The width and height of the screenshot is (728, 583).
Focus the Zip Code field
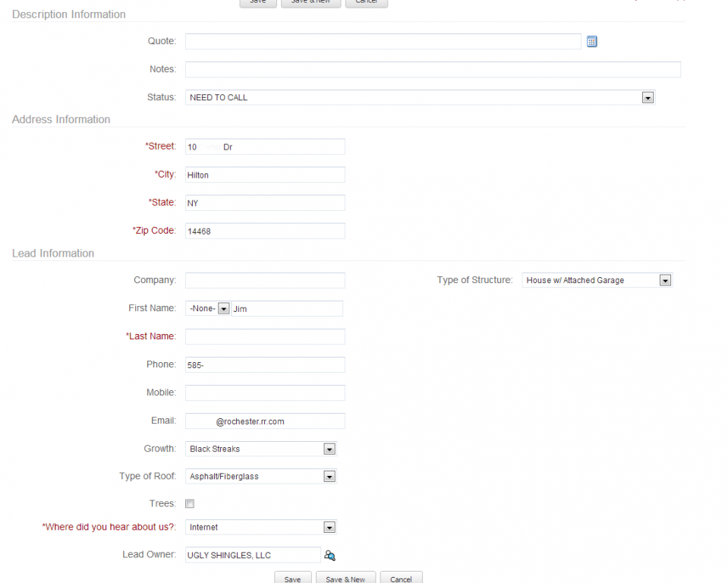(x=265, y=231)
